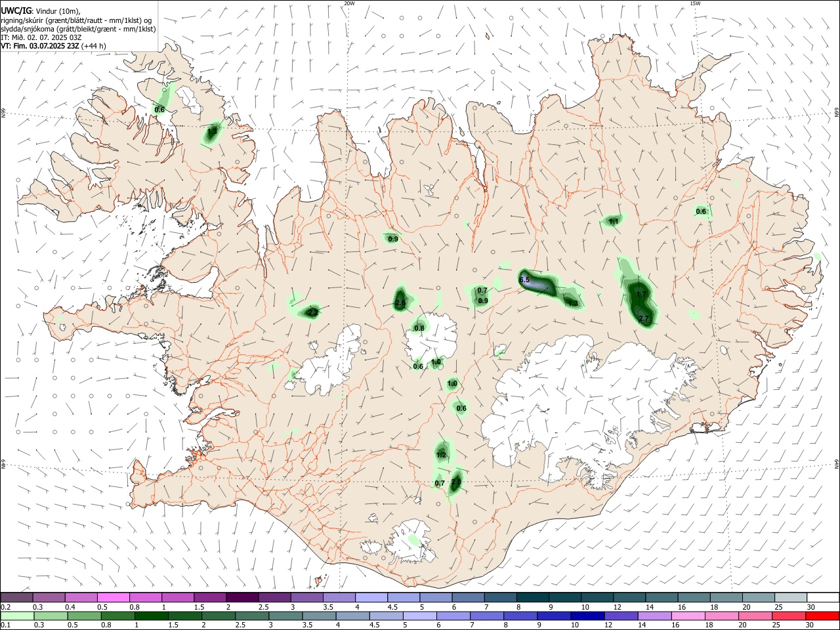Image resolution: width=840 pixels, height=630 pixels.
Task: Click the 'VT: Fim. 03.07.2025 23Z' valid time
Action: [x=40, y=46]
